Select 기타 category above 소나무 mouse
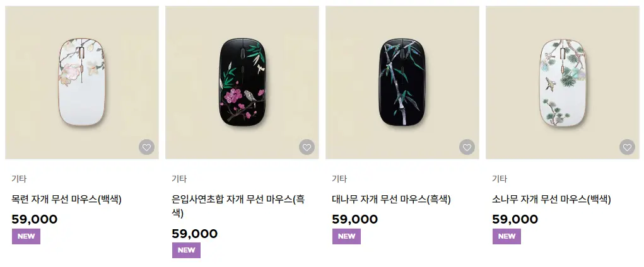644x267 pixels. coord(500,179)
